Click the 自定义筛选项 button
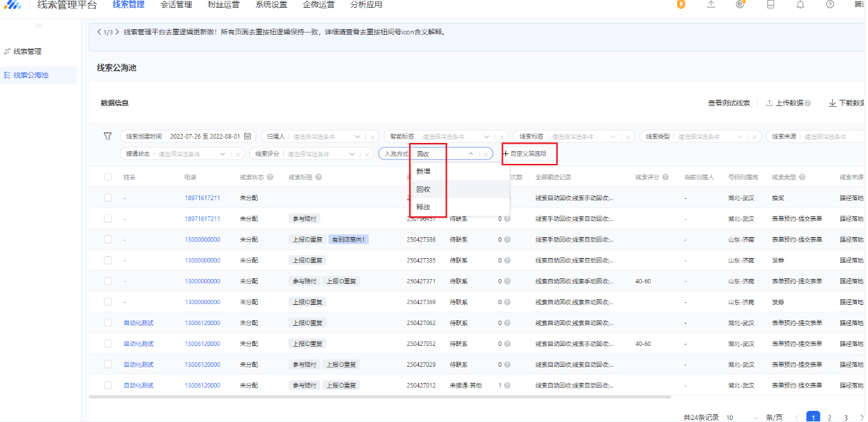 [x=525, y=154]
